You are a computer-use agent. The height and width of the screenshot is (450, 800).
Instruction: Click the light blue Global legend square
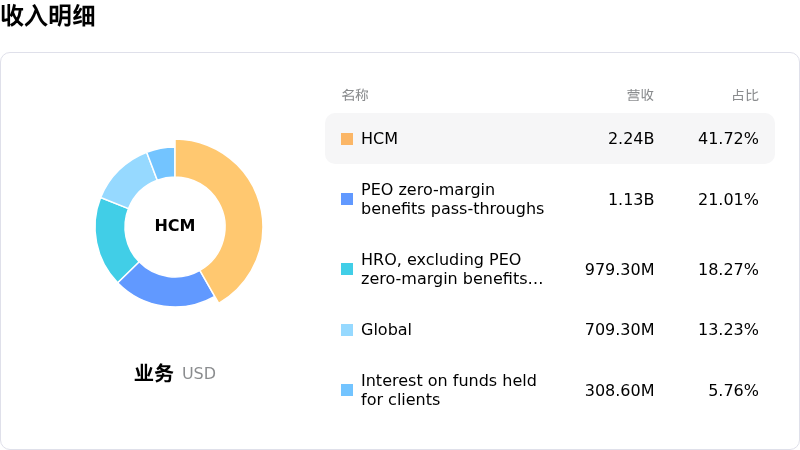[347, 330]
